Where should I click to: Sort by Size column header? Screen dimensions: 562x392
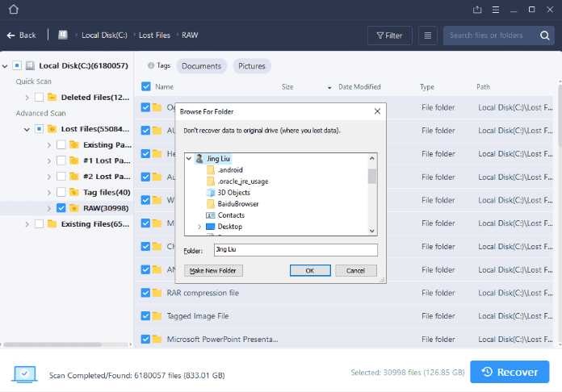(x=287, y=87)
